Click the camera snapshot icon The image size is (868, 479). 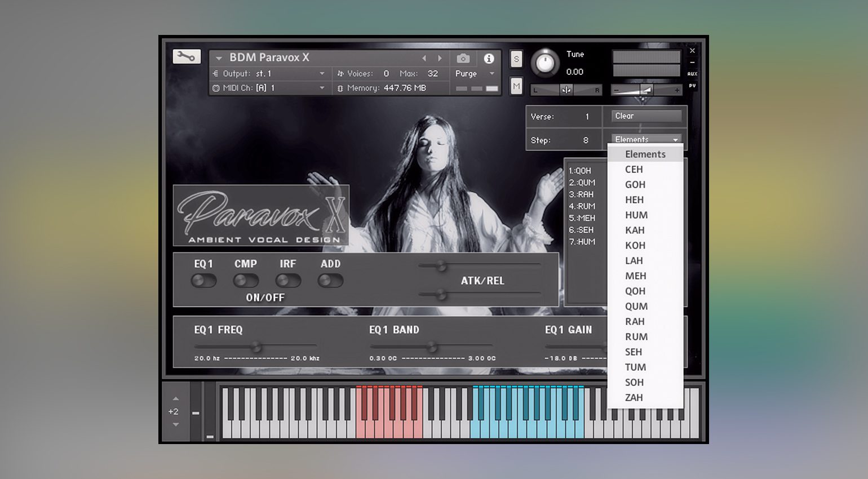pos(463,59)
